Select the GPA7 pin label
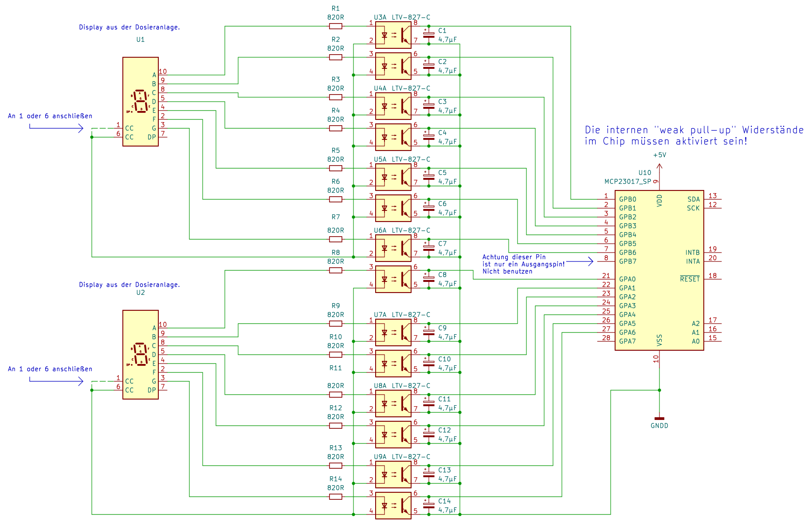Screen dimensions: 812x526 (628, 341)
